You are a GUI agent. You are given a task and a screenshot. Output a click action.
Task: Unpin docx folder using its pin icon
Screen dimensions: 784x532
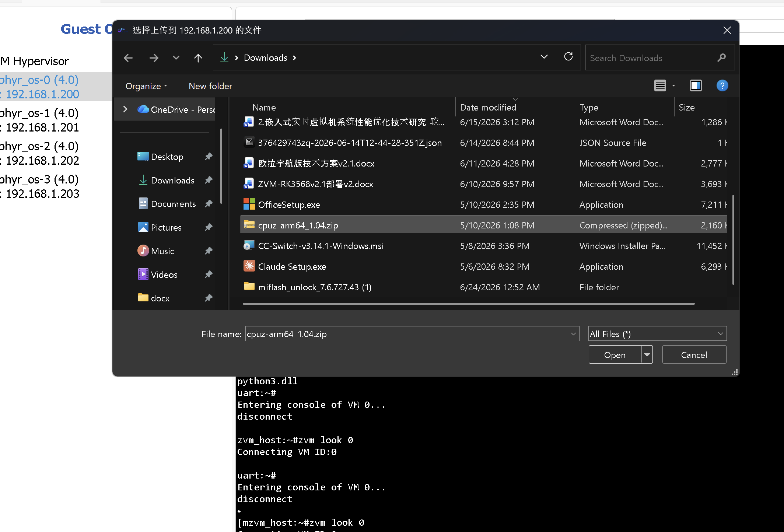click(x=209, y=298)
